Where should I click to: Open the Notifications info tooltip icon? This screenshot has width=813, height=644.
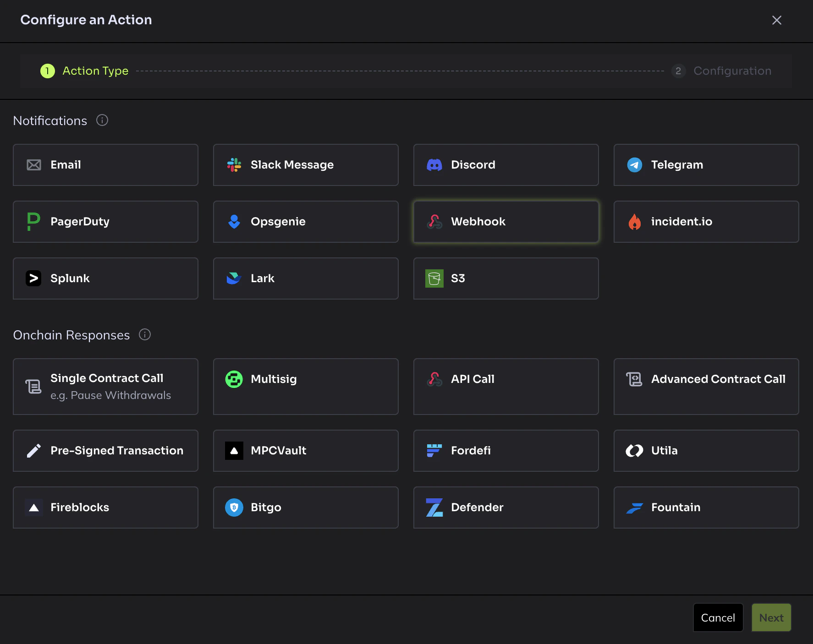(x=102, y=120)
